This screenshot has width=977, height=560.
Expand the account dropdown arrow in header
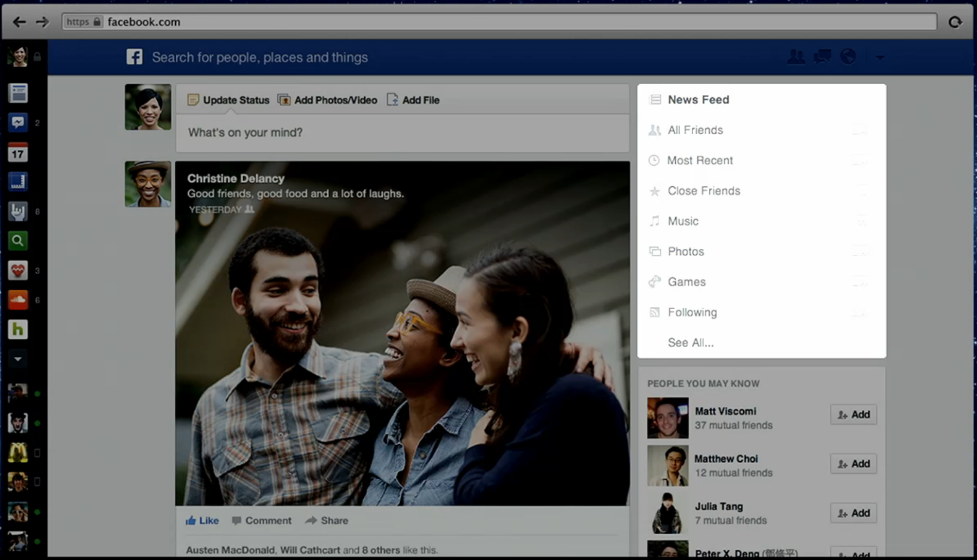(879, 57)
